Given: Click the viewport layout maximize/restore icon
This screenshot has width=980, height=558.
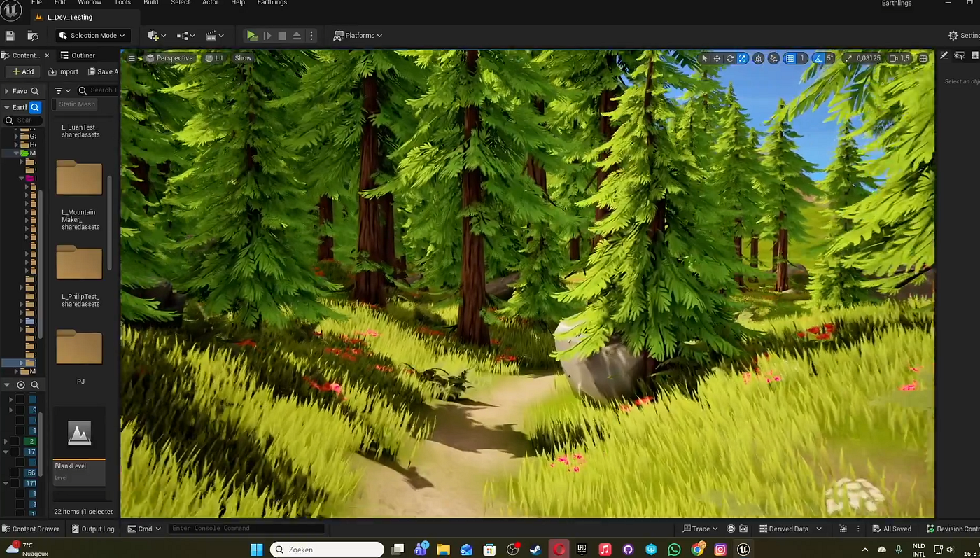Looking at the screenshot, I should pyautogui.click(x=923, y=58).
